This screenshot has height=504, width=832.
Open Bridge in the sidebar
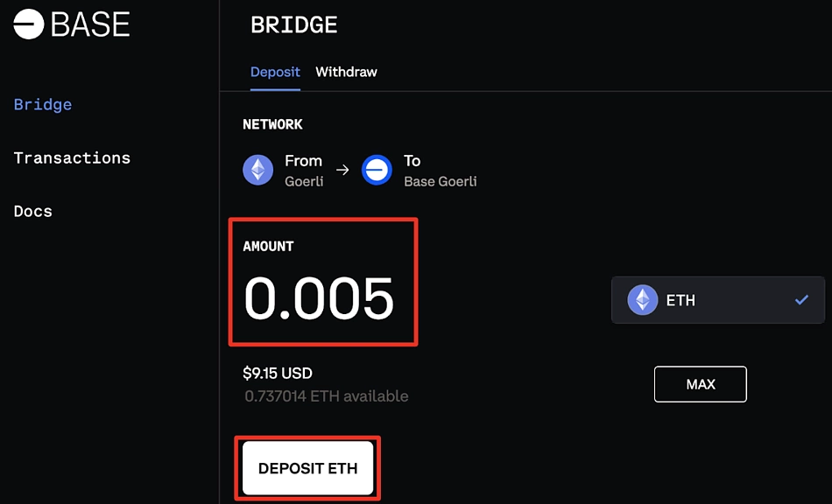43,104
